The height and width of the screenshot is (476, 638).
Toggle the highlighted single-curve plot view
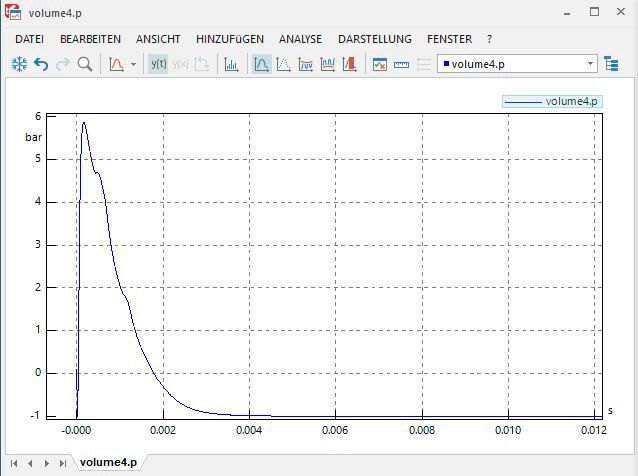point(261,64)
